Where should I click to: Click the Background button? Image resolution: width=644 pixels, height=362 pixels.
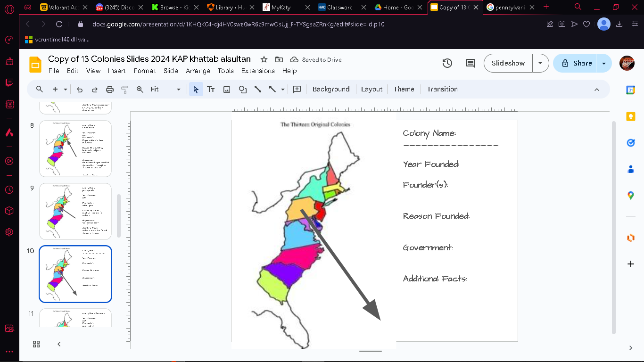click(331, 89)
